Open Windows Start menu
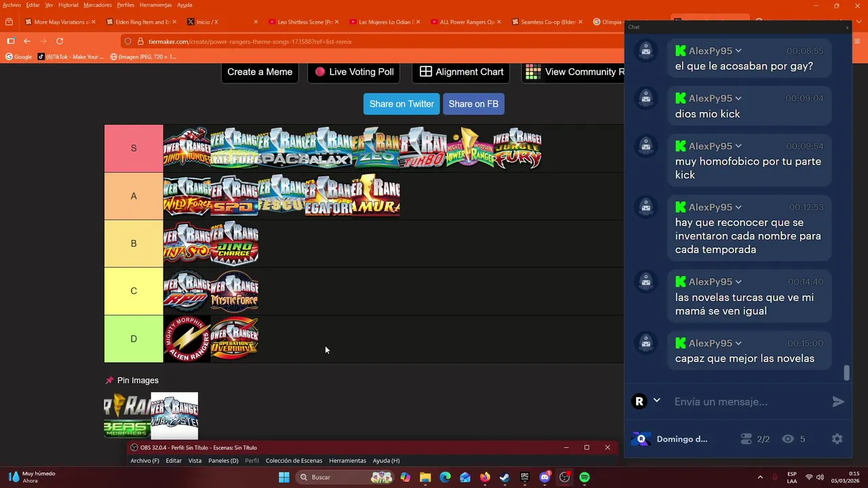868x488 pixels. pyautogui.click(x=284, y=477)
